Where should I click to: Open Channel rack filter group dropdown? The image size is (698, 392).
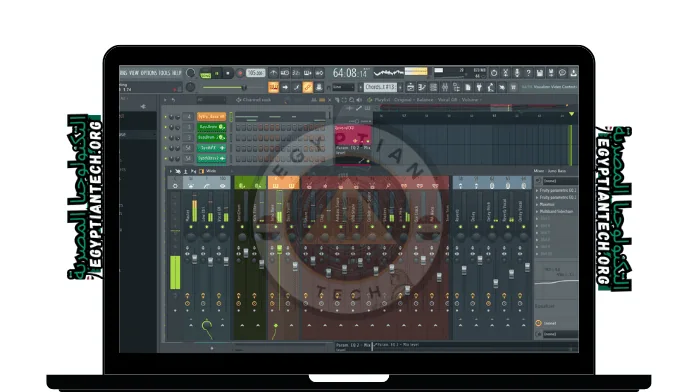point(210,100)
